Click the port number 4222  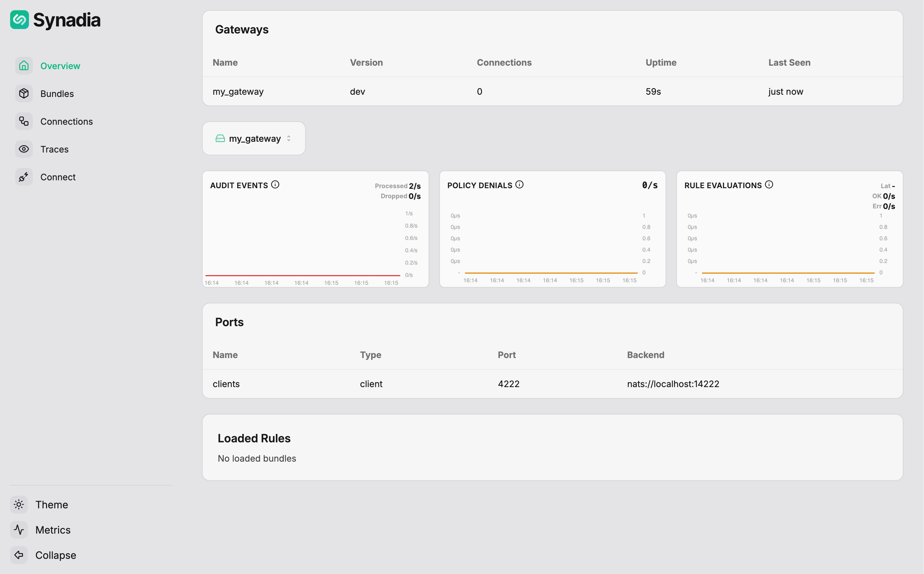coord(509,384)
